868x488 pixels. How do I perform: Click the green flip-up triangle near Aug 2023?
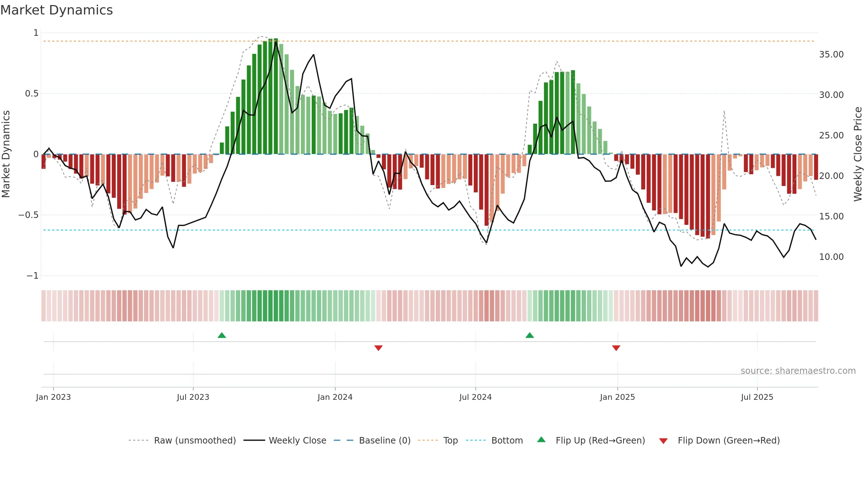(222, 335)
